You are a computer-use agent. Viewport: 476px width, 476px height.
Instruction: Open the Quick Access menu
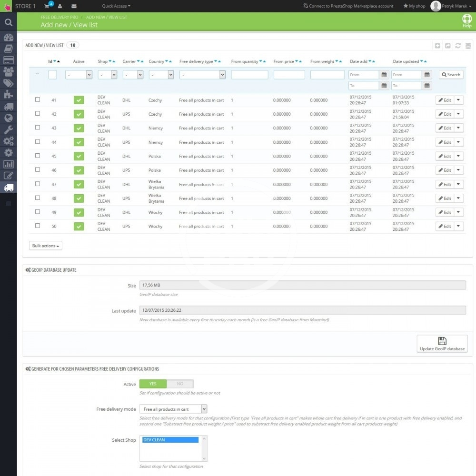point(116,6)
